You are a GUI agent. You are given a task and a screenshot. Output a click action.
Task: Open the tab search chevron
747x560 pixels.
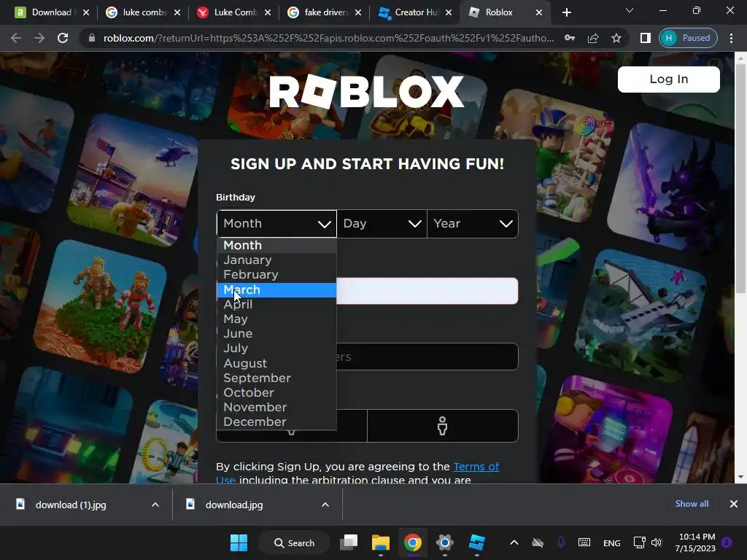click(630, 10)
